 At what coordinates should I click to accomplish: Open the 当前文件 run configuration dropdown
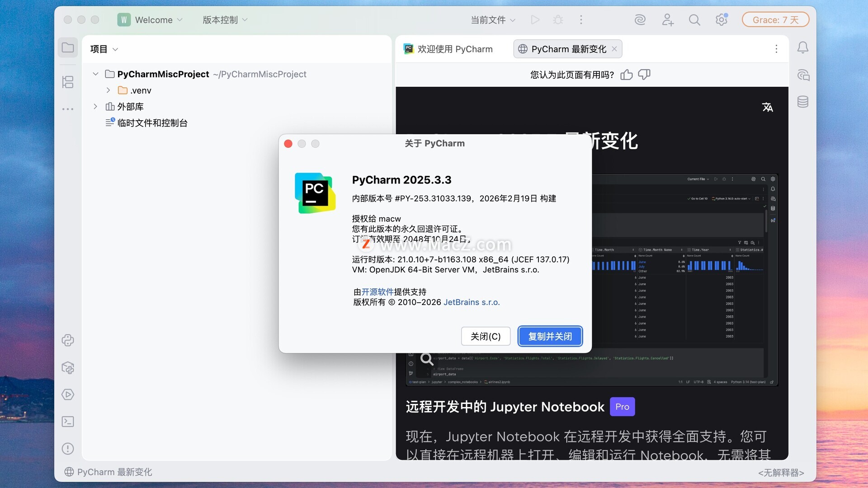(493, 20)
